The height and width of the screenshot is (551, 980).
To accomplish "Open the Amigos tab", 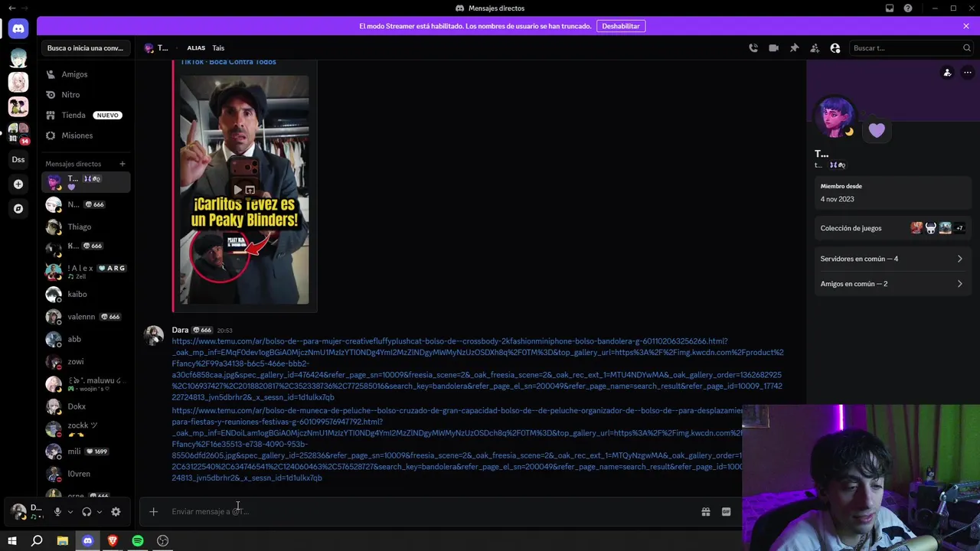I will click(x=86, y=74).
